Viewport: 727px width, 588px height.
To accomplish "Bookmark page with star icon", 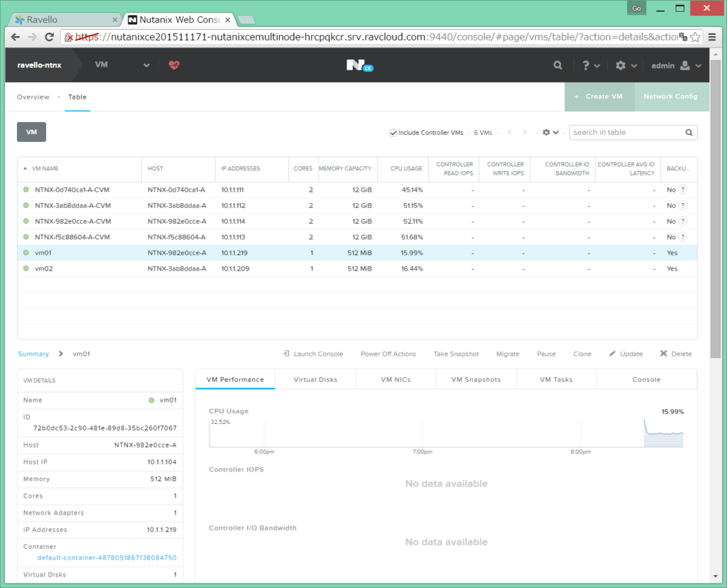I will tap(695, 37).
